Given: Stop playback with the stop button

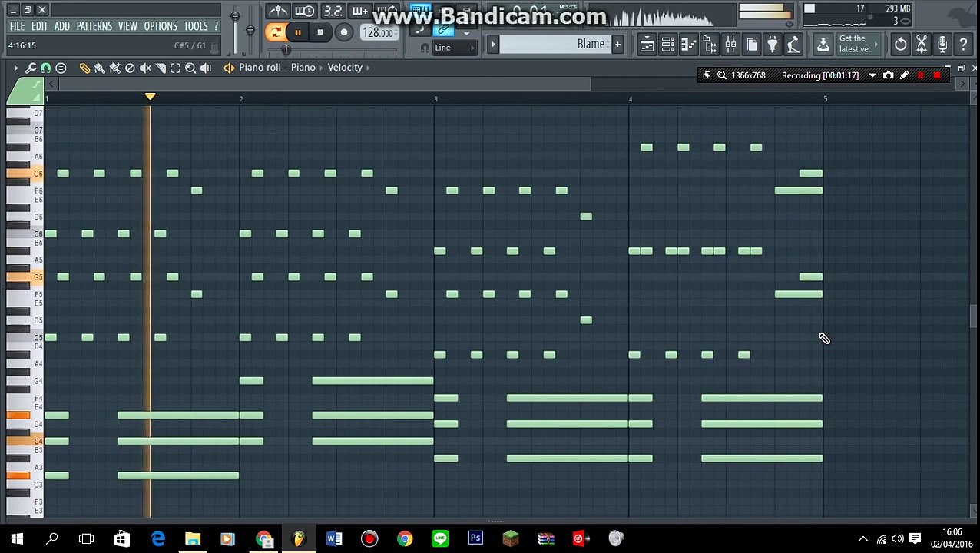Looking at the screenshot, I should click(x=320, y=32).
